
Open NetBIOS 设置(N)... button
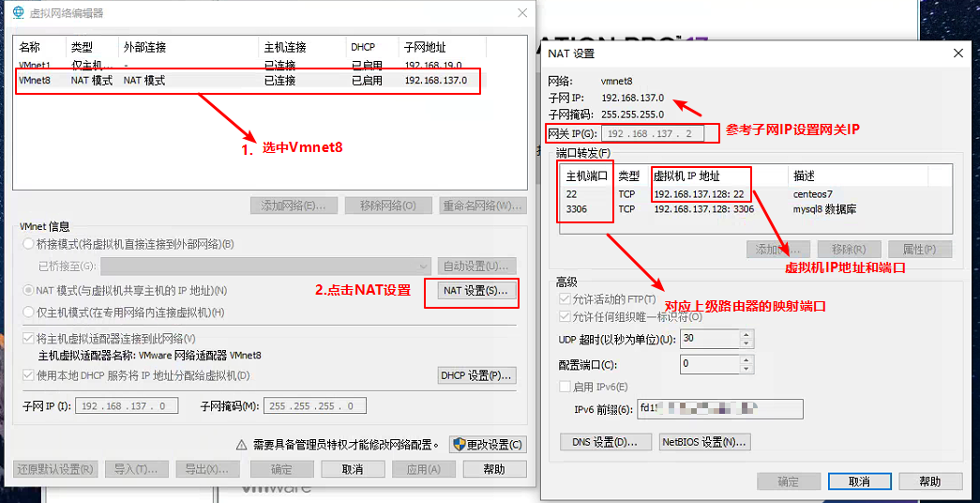(x=705, y=442)
